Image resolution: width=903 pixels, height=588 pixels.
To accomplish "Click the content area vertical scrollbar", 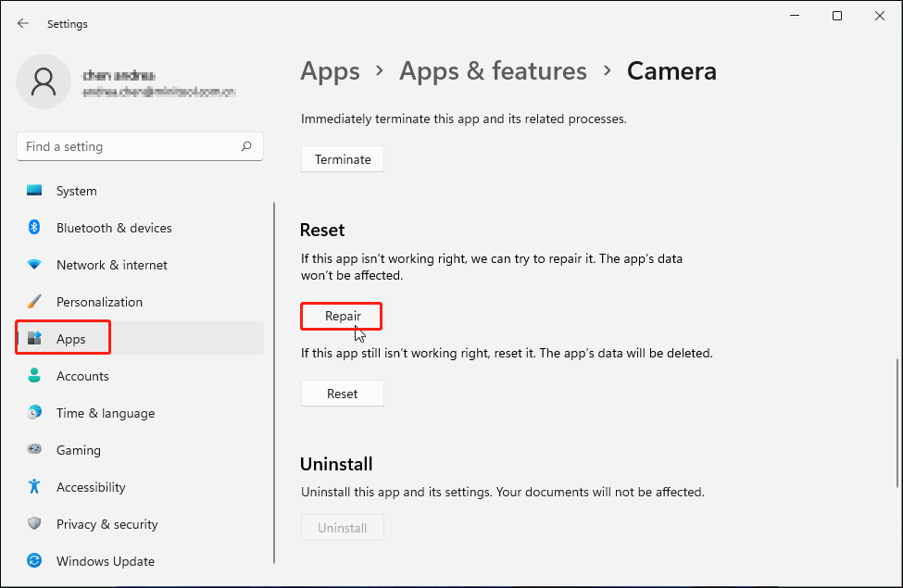I will (x=897, y=423).
